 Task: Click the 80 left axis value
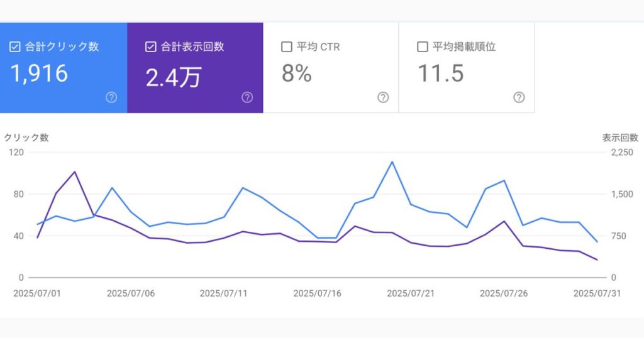[x=19, y=194]
